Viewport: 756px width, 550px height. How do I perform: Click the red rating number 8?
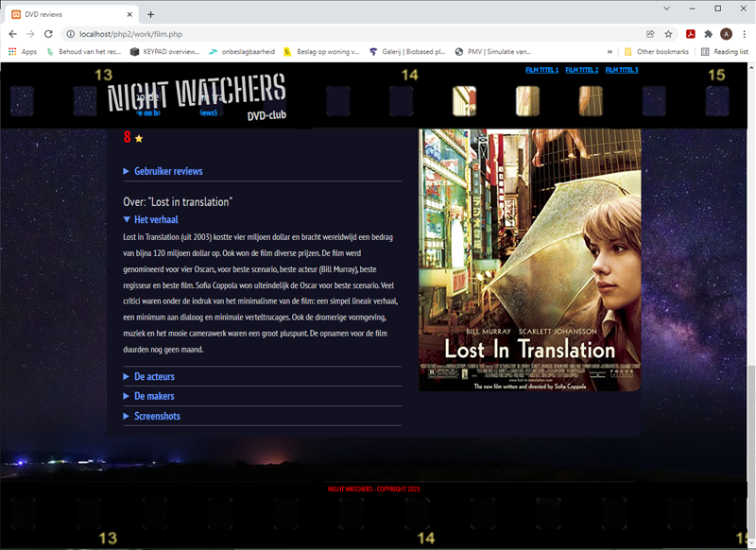(x=128, y=137)
